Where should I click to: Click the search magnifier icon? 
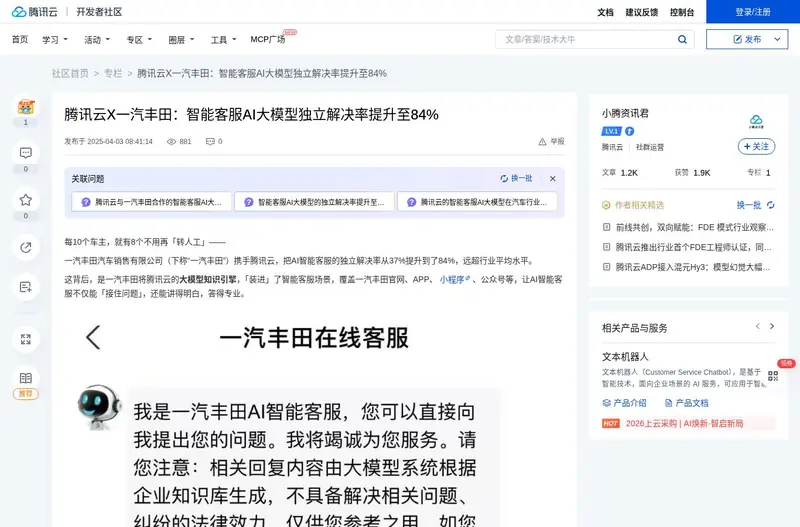pyautogui.click(x=682, y=39)
